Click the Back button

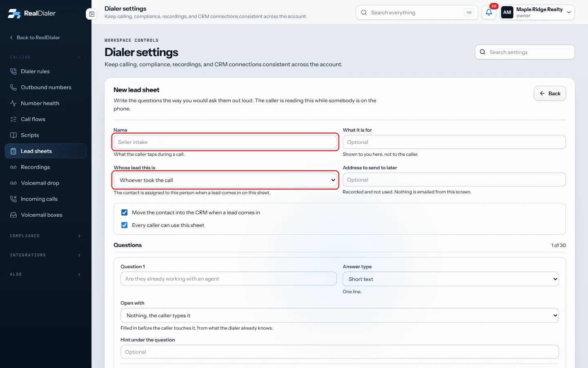550,93
